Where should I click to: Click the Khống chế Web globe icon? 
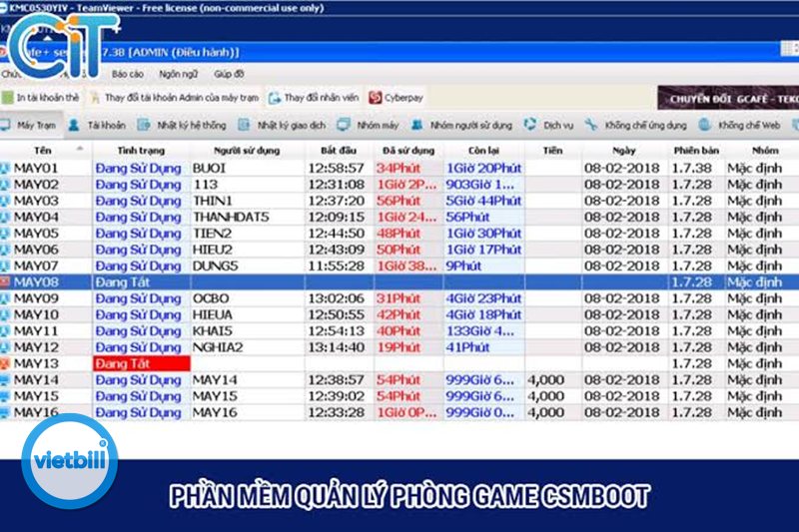pyautogui.click(x=705, y=125)
